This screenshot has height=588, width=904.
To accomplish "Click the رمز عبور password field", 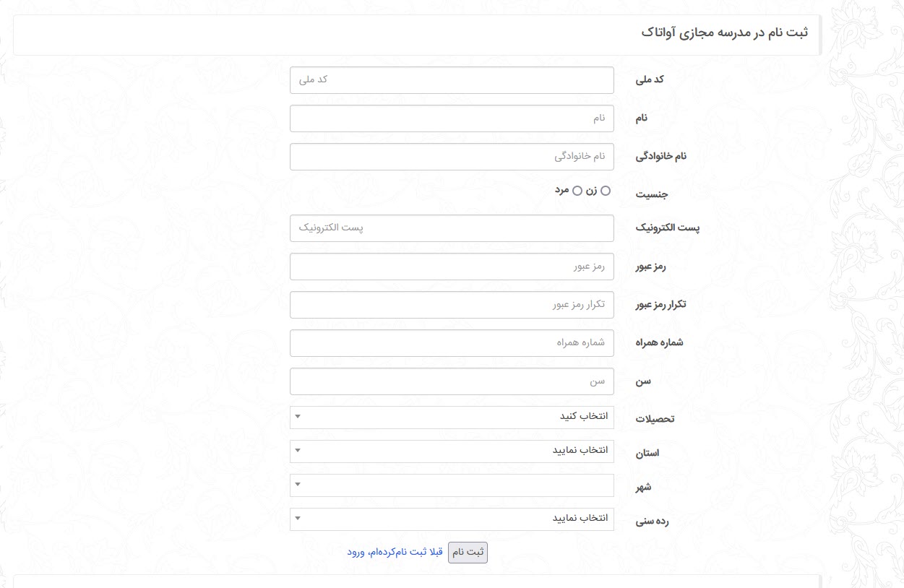I will click(x=452, y=267).
